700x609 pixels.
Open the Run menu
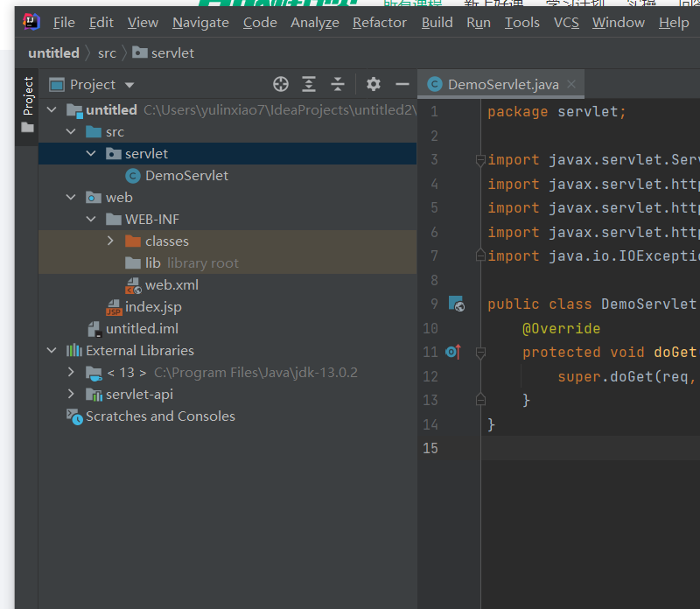[479, 23]
